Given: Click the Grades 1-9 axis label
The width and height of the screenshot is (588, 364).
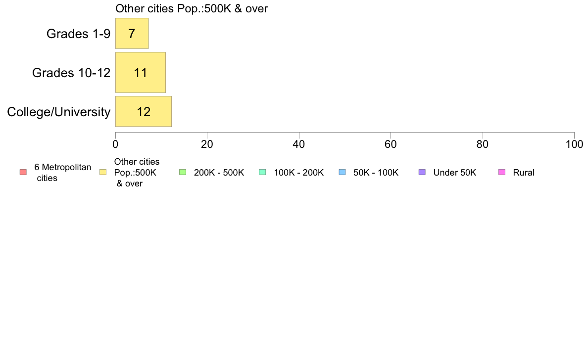Looking at the screenshot, I should click(78, 34).
